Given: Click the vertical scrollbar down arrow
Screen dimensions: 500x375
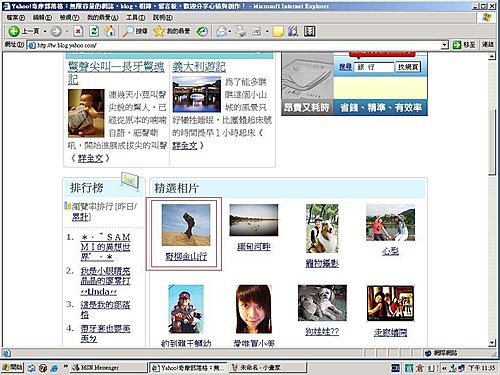Looking at the screenshot, I should (x=492, y=342).
